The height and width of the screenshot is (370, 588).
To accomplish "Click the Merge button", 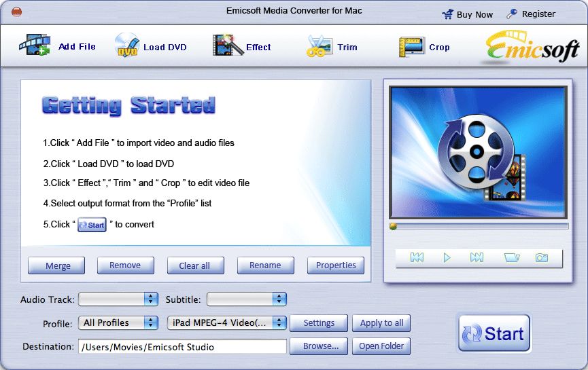I will pyautogui.click(x=56, y=265).
